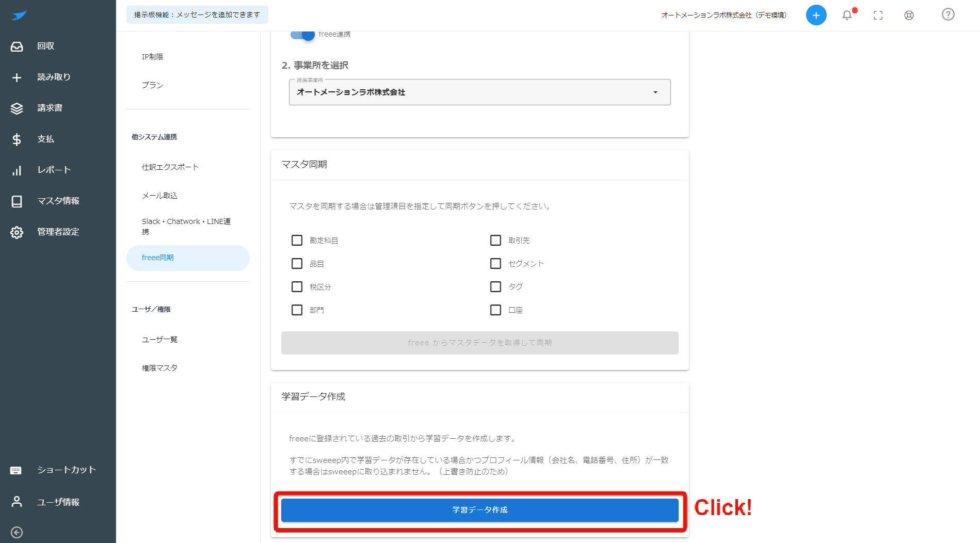
Task: Open the 連携事業所 dropdown
Action: click(x=479, y=92)
